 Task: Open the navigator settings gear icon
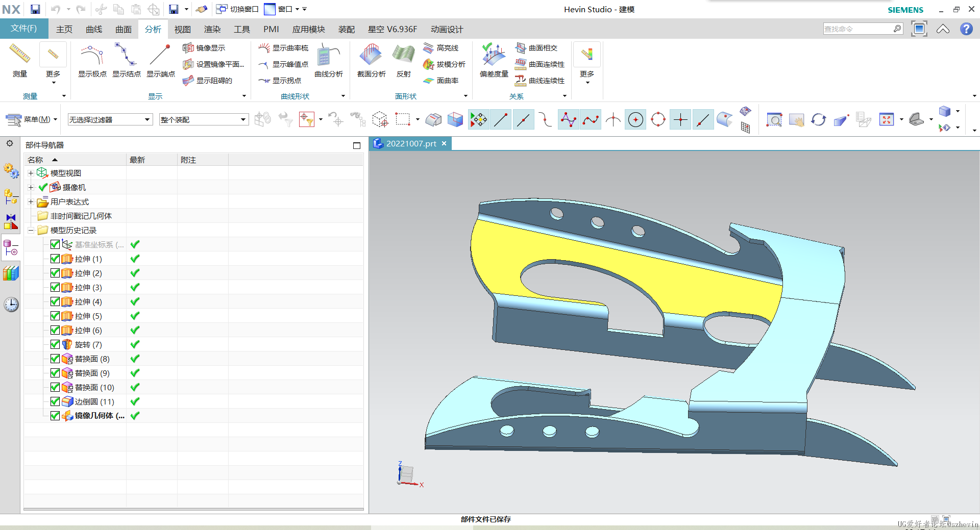(x=10, y=144)
